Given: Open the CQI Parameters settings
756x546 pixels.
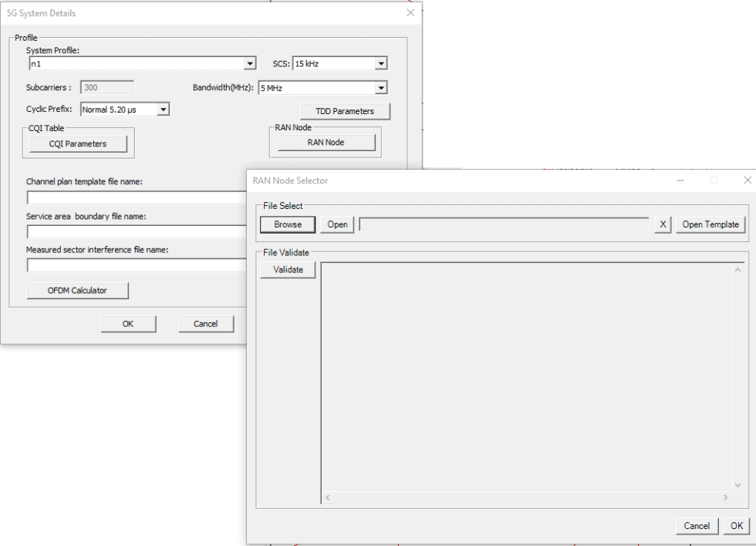Looking at the screenshot, I should coord(77,143).
